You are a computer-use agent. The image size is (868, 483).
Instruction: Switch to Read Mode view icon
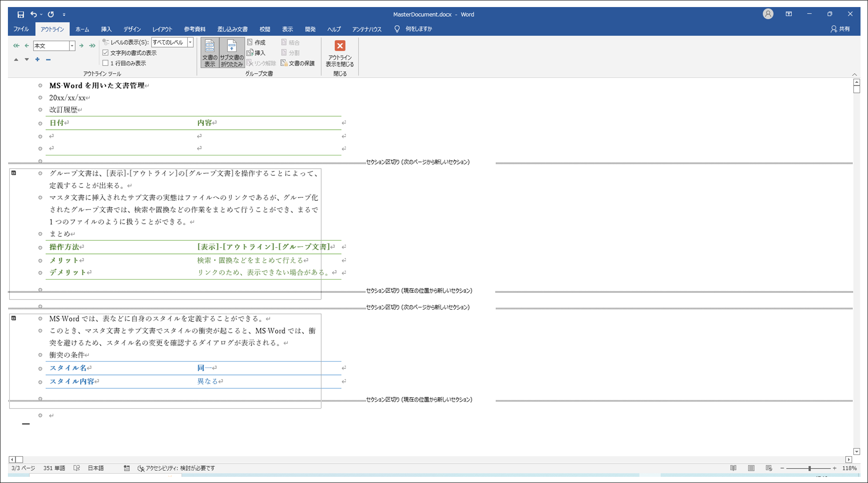[733, 468]
